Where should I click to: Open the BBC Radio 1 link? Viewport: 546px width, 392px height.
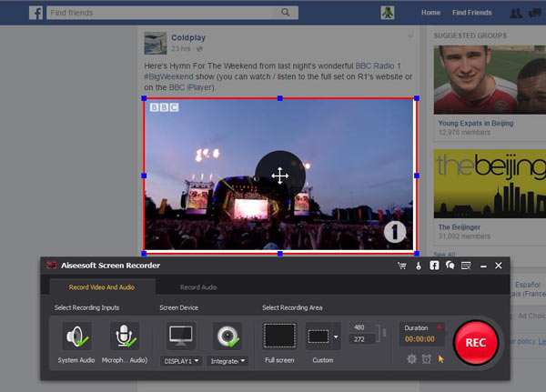click(378, 65)
